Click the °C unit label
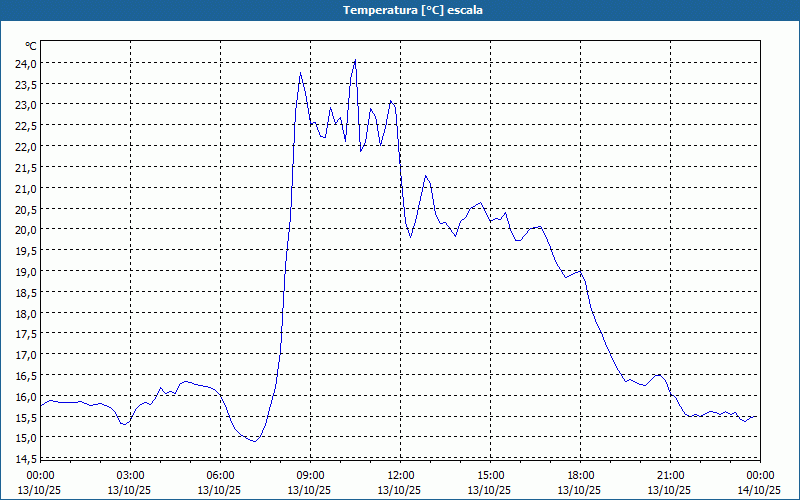This screenshot has height=500, width=800. 31,46
